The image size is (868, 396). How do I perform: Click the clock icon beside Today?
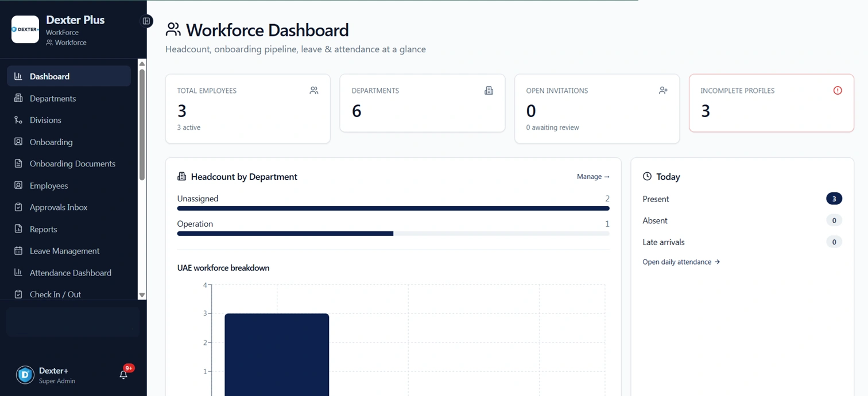pos(647,177)
